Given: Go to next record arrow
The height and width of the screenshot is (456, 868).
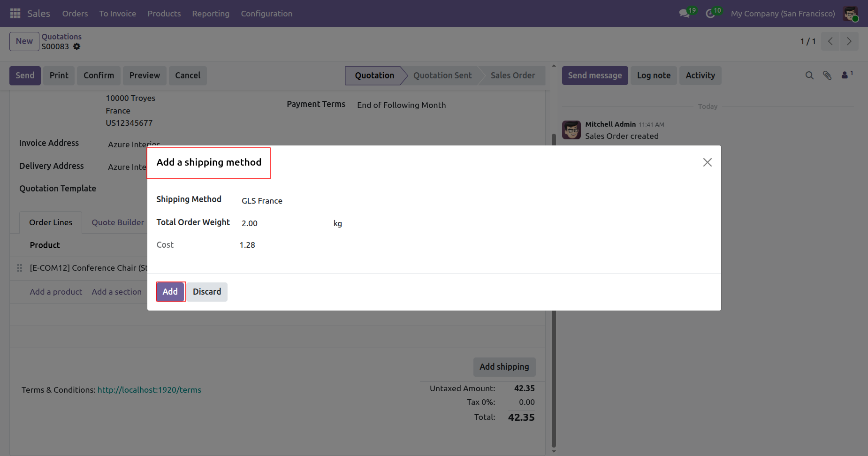Looking at the screenshot, I should click(x=849, y=41).
